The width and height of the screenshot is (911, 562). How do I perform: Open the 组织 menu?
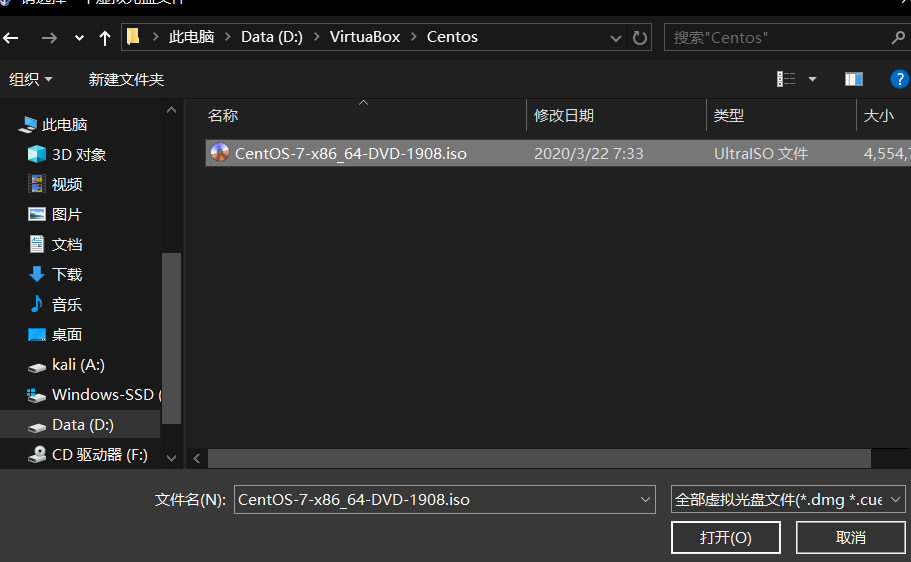tap(30, 79)
